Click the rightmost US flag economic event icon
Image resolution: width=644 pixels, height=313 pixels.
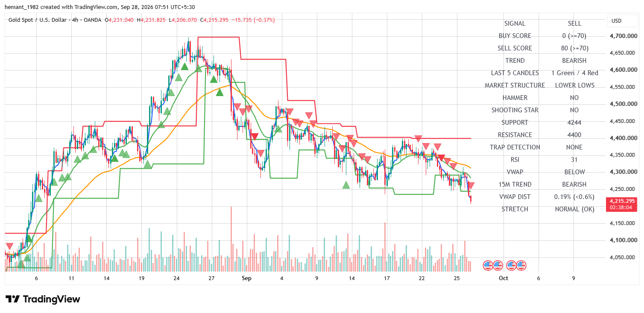521,266
